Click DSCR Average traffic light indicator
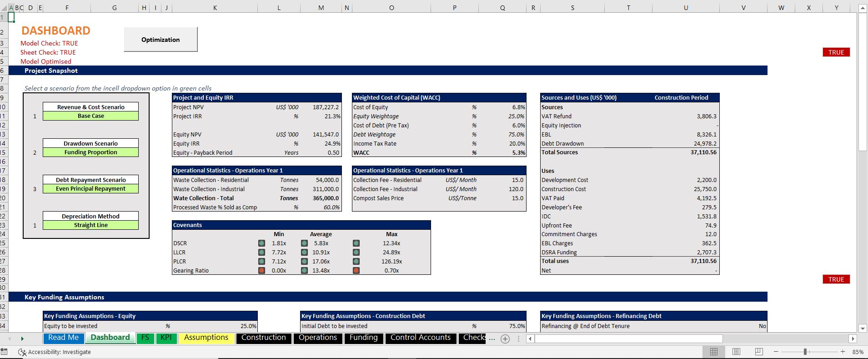The width and height of the screenshot is (868, 359). [x=304, y=243]
